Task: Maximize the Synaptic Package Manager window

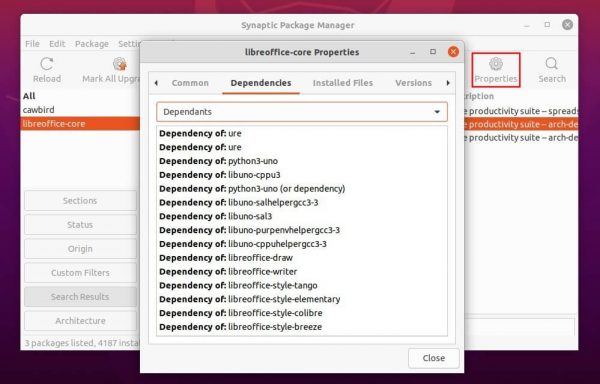Action: 547,24
